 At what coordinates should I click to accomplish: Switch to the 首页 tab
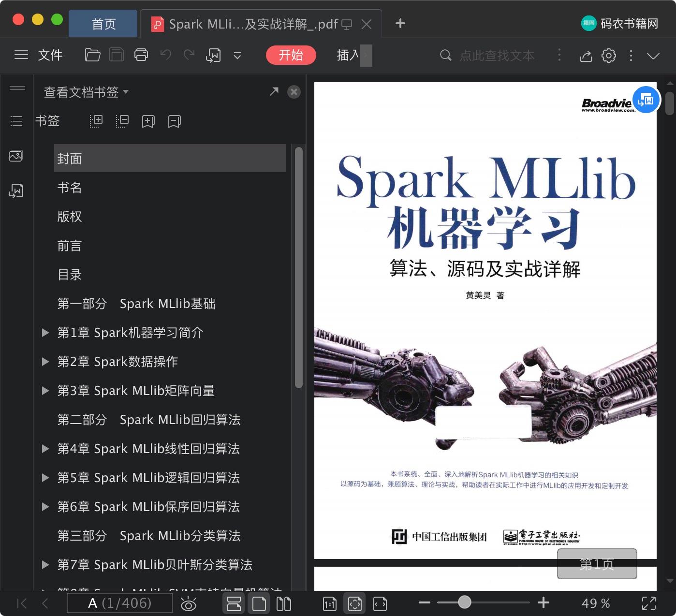[103, 24]
